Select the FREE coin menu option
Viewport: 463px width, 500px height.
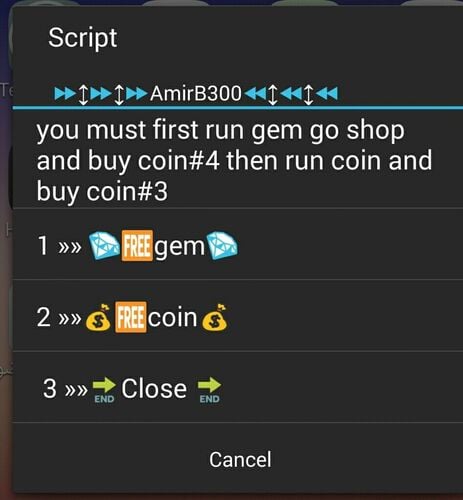point(238,315)
